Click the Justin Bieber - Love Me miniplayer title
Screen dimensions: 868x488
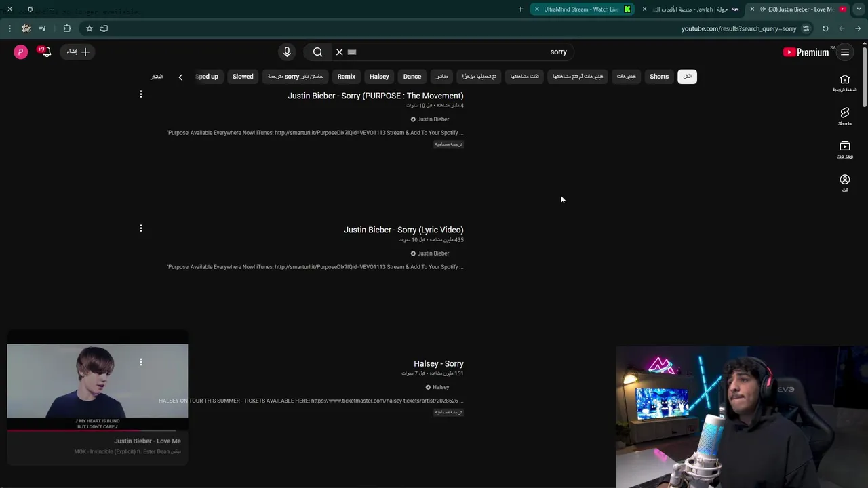[147, 441]
